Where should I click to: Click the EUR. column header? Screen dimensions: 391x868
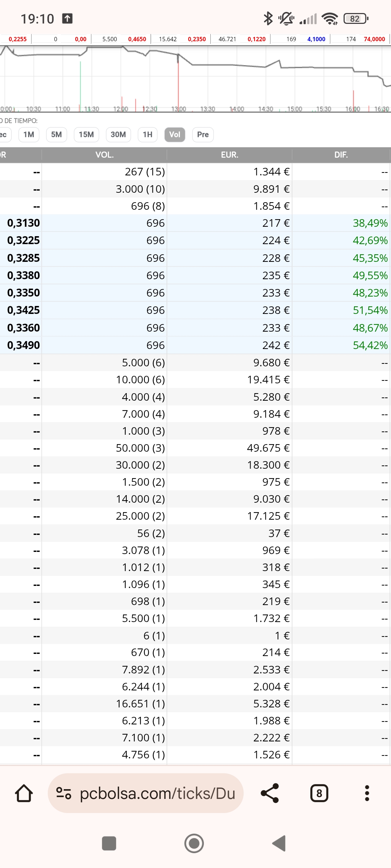click(x=230, y=155)
